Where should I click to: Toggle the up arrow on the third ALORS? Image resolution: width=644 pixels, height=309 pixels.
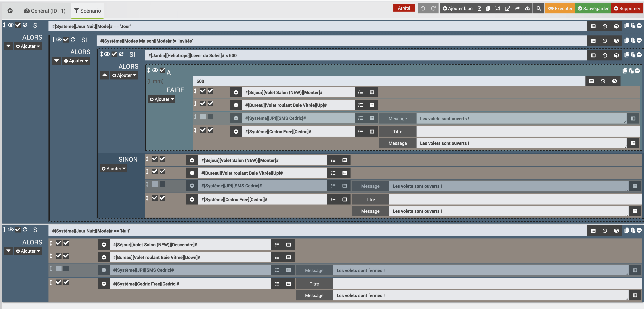(104, 75)
